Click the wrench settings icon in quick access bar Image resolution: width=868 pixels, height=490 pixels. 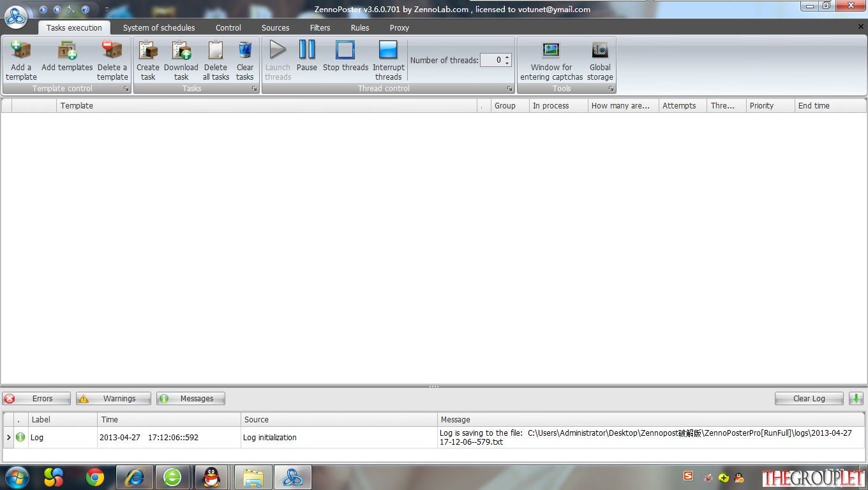click(x=71, y=10)
